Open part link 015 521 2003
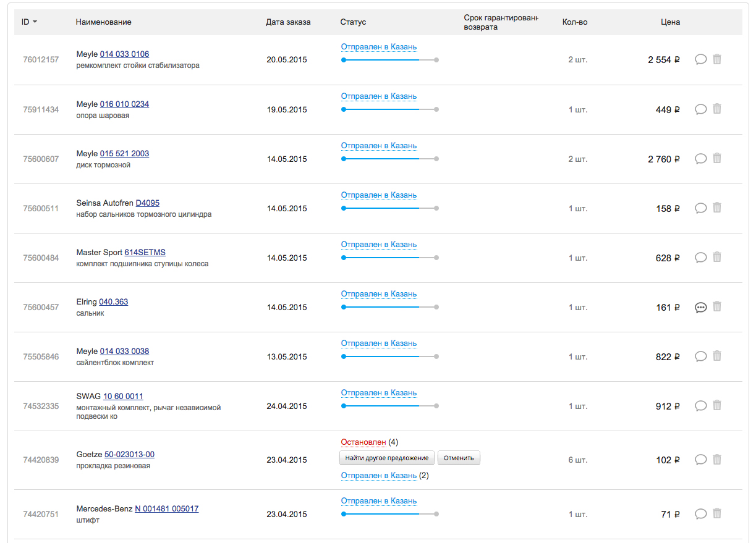This screenshot has width=756, height=543. 124,153
